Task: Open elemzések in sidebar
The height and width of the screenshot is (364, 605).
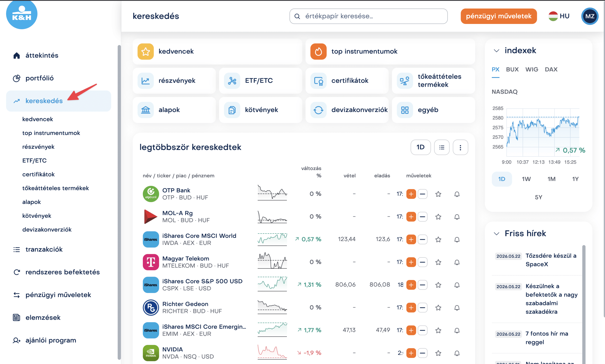Action: (59, 318)
